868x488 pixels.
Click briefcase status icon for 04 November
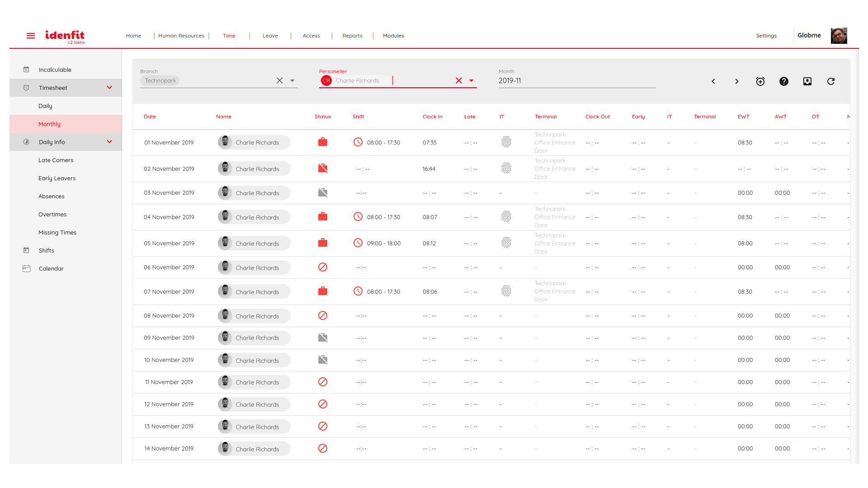[323, 217]
